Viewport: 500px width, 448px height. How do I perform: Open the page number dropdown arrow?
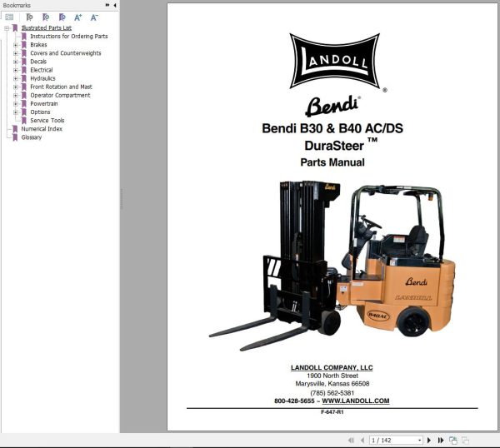420,441
